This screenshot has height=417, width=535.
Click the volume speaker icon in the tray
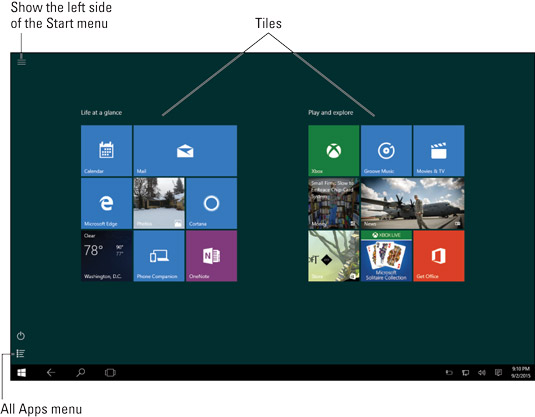pos(482,373)
